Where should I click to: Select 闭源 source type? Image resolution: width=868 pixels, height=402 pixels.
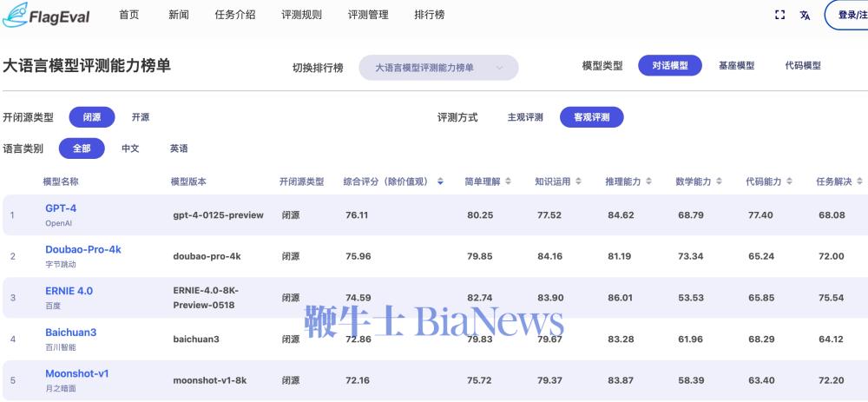pyautogui.click(x=92, y=117)
